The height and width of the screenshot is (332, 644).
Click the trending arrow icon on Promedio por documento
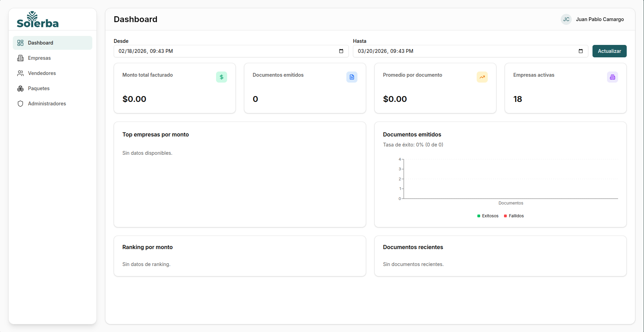482,77
